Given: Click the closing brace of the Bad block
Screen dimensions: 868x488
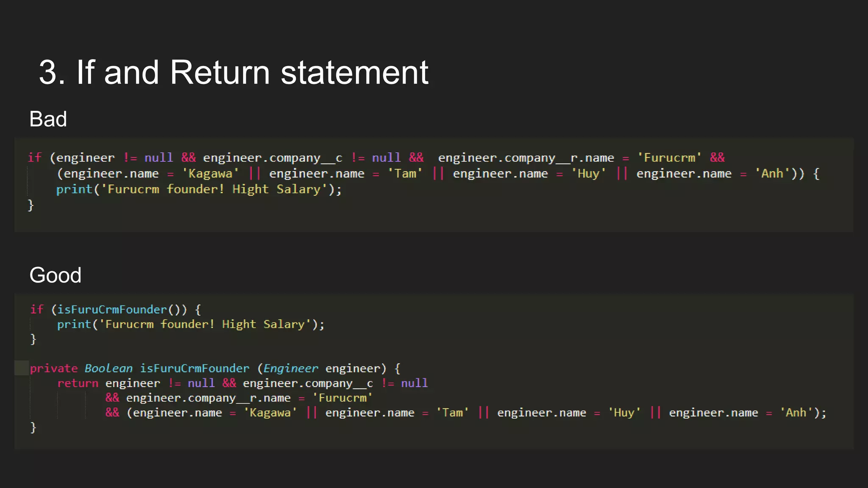Looking at the screenshot, I should click(x=31, y=205).
